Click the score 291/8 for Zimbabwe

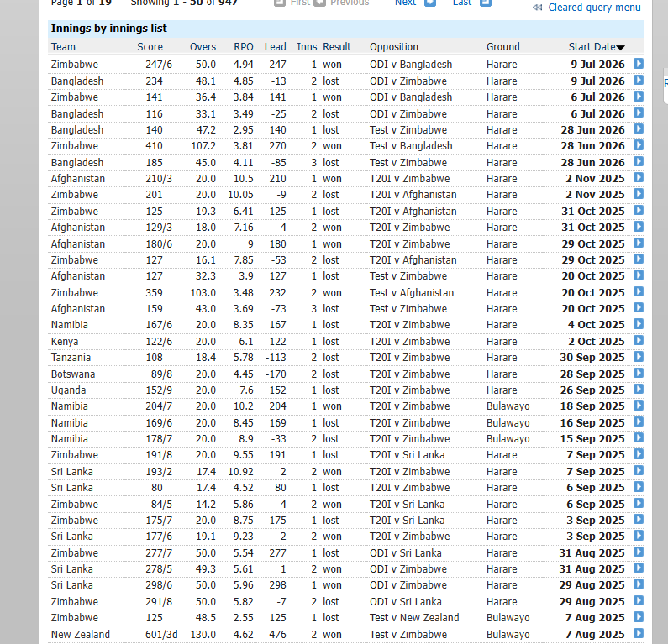tap(159, 601)
